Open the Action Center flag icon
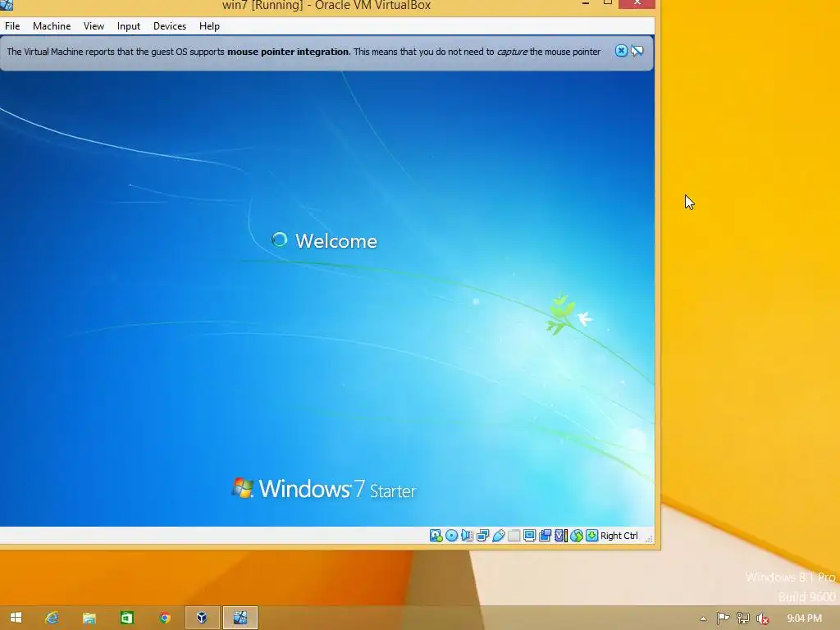The image size is (840, 630). point(723,619)
